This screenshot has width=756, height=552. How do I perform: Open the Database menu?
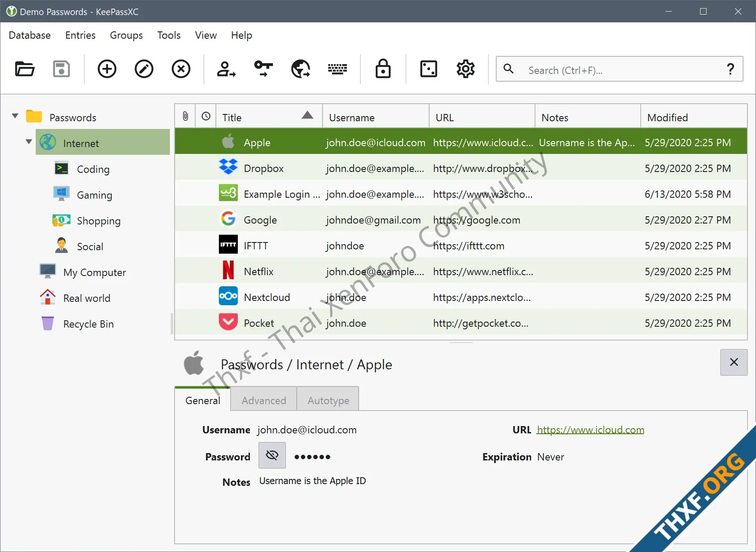pos(30,35)
